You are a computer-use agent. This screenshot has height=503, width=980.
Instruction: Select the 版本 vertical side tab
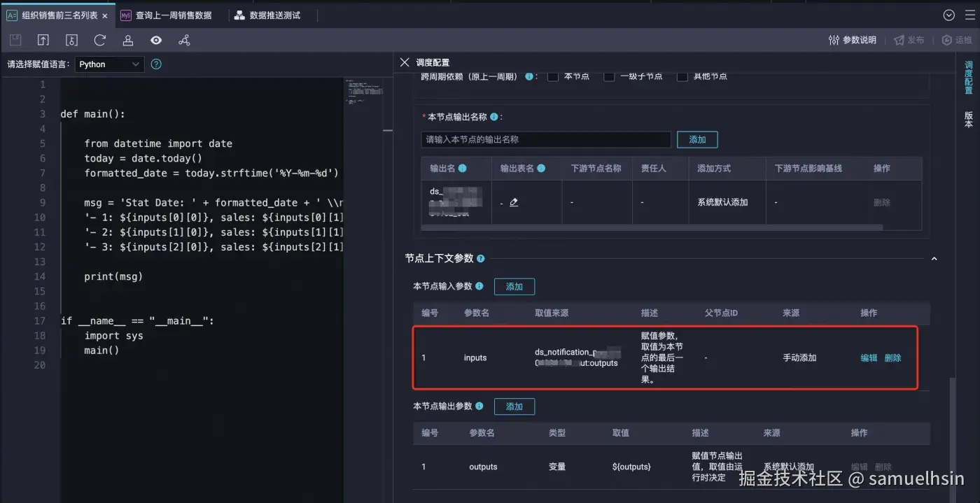(x=969, y=120)
